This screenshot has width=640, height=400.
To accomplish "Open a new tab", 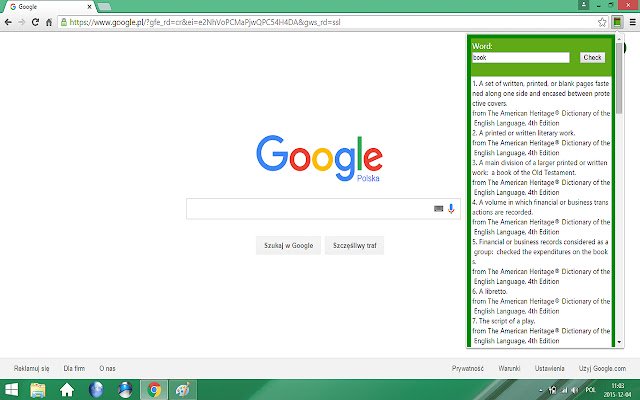I will [104, 7].
